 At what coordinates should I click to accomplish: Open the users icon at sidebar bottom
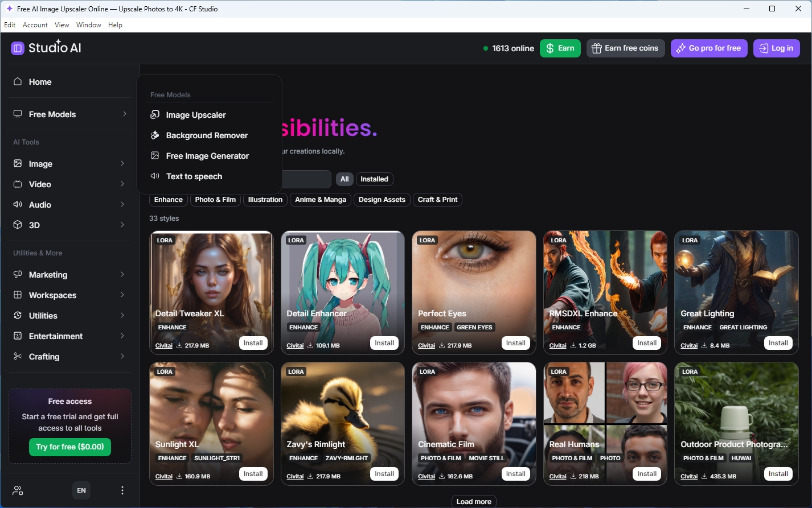(x=18, y=490)
